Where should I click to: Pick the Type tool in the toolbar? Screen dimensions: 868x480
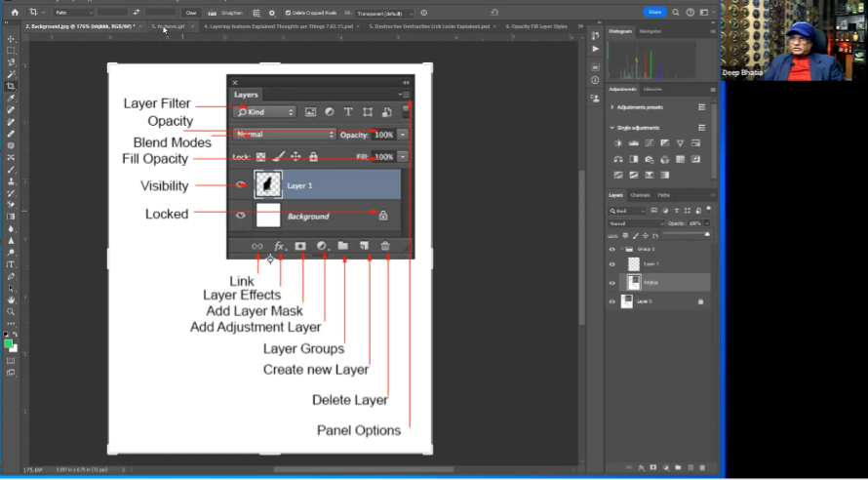(x=11, y=264)
